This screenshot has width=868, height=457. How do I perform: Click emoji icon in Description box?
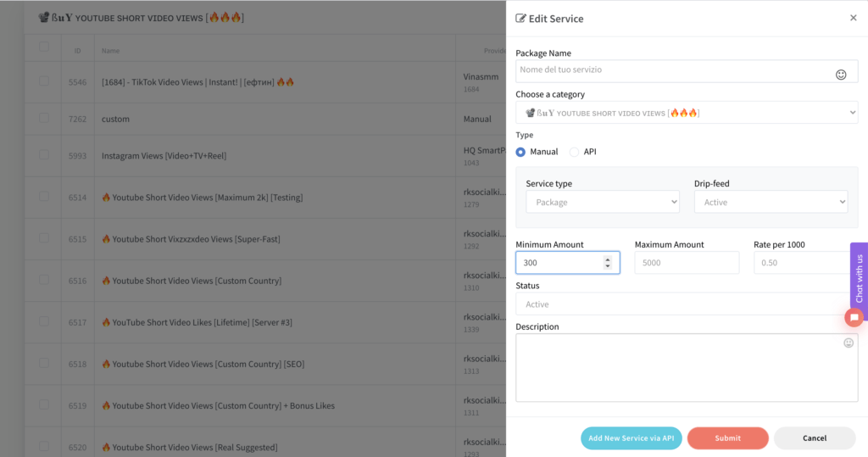pos(849,343)
